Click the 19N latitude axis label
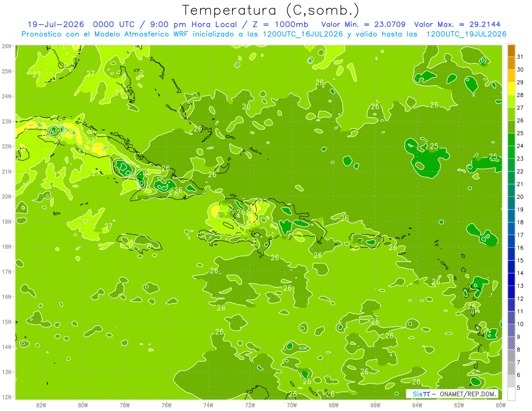 6,222
